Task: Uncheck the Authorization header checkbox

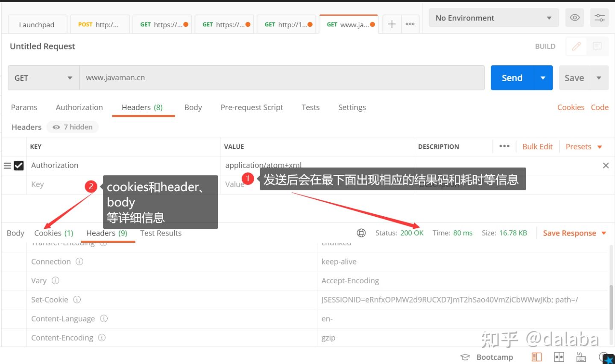Action: 19,166
